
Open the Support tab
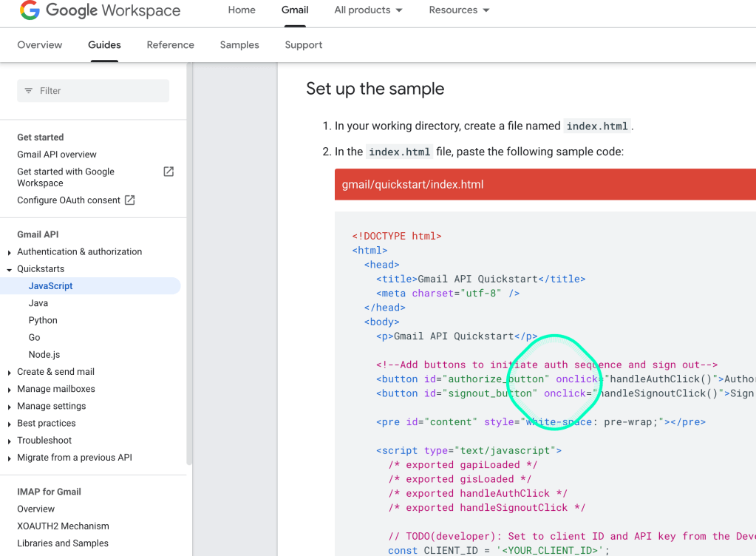[x=303, y=45]
